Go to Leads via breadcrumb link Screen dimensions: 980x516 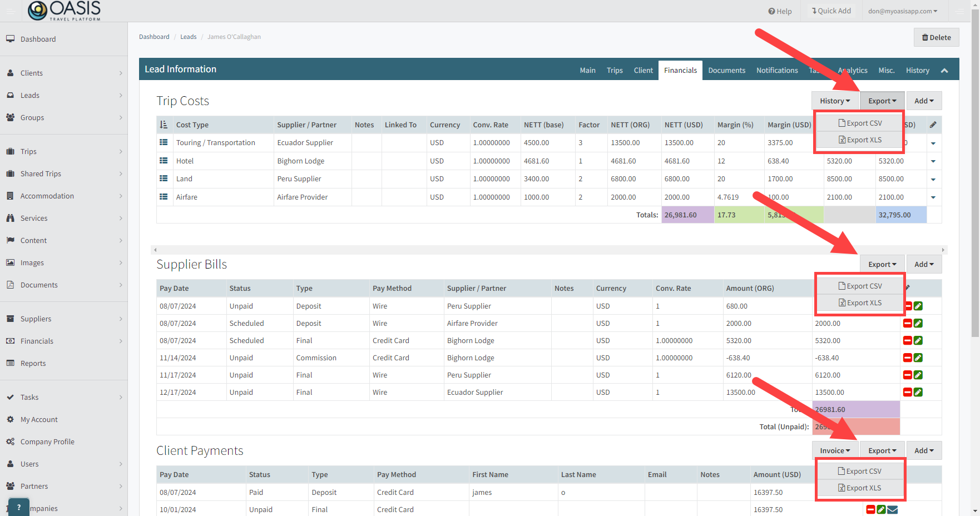[x=189, y=37]
